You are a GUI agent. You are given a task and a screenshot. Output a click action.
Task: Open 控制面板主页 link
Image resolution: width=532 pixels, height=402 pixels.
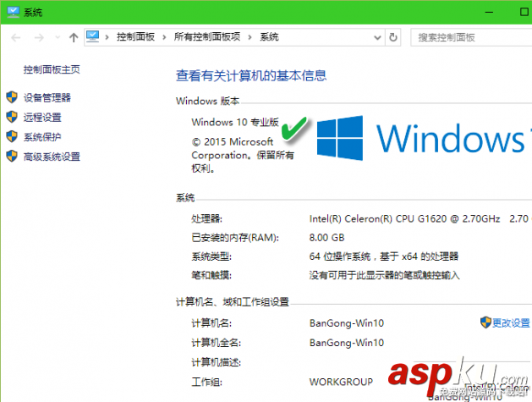point(52,69)
